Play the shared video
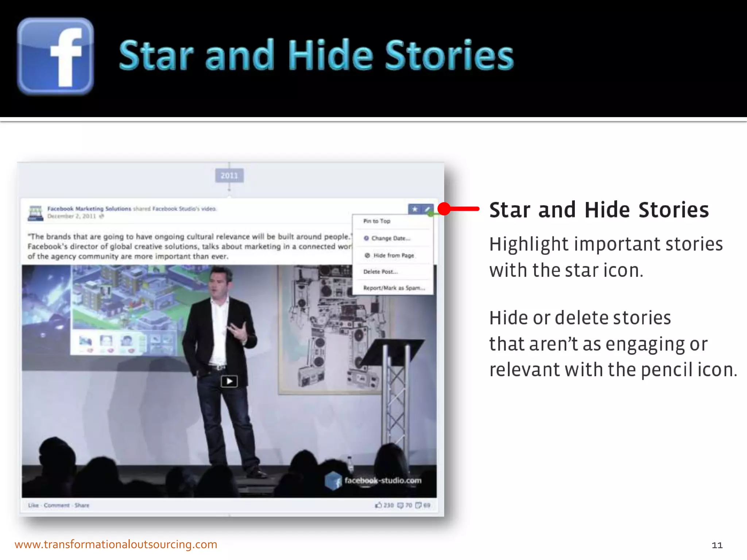Screen dimensions: 747x560 pos(229,381)
